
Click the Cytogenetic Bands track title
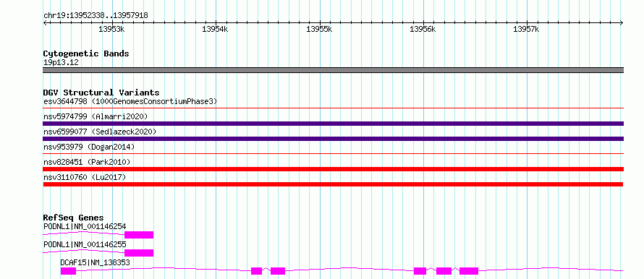pyautogui.click(x=86, y=53)
